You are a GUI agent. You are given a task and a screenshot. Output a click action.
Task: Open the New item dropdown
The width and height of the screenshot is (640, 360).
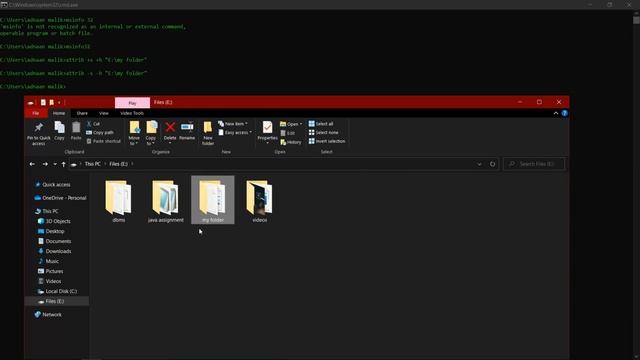[233, 124]
